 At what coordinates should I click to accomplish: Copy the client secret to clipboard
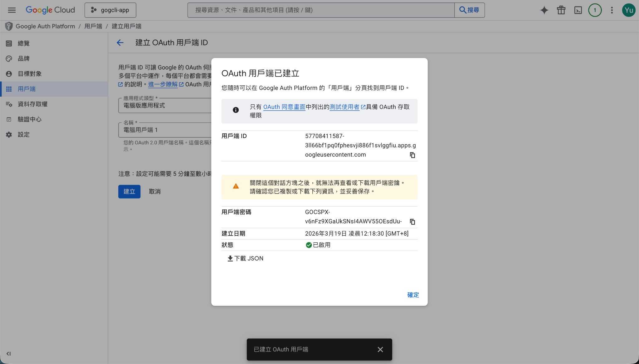click(412, 222)
